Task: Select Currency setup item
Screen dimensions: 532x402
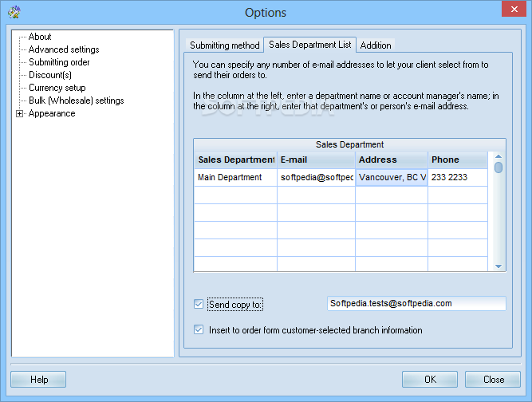Action: tap(57, 88)
